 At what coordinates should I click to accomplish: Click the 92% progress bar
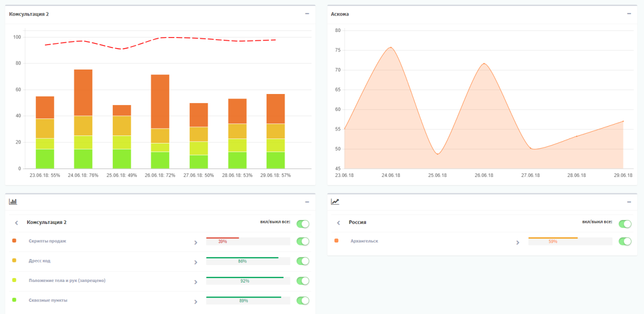point(248,280)
